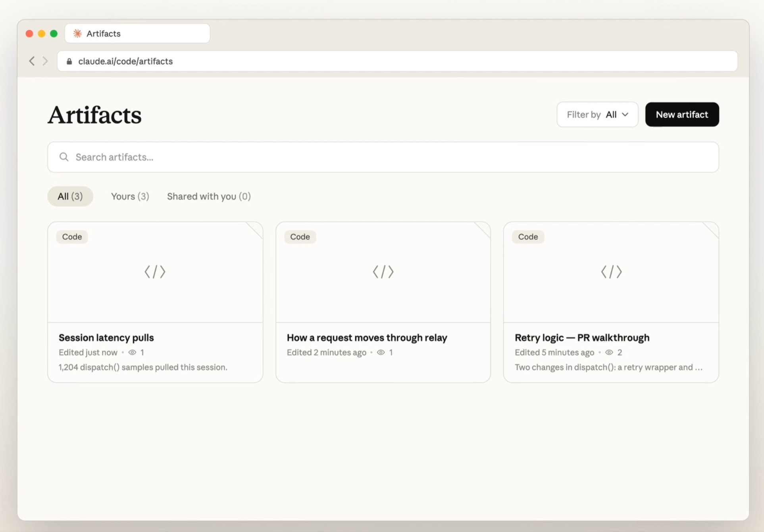764x532 pixels.
Task: Open the Filter by All dropdown
Action: pos(597,115)
